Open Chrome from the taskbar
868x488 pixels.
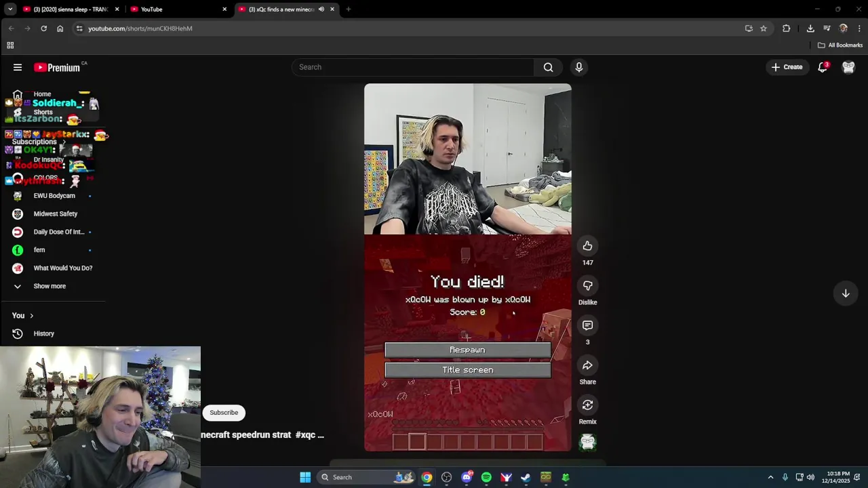point(427,477)
